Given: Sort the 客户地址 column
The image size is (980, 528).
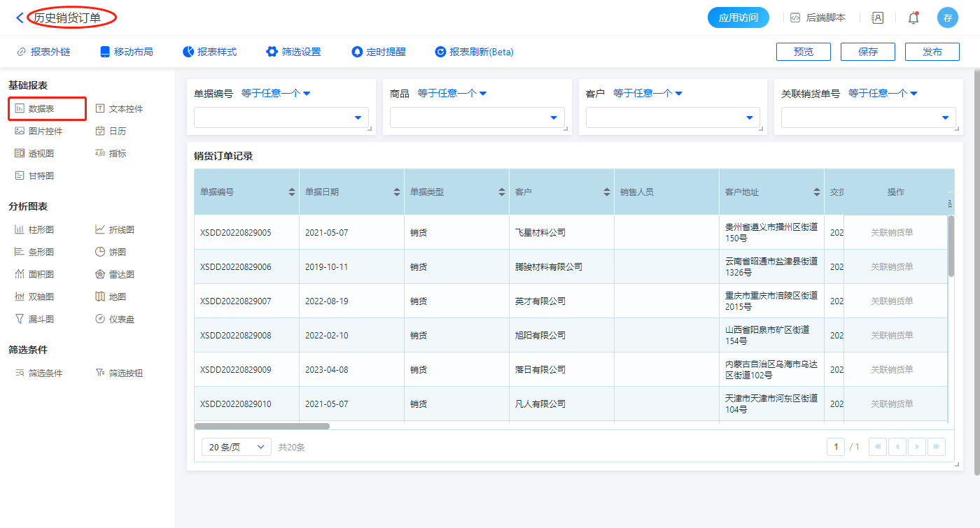Looking at the screenshot, I should tap(816, 192).
